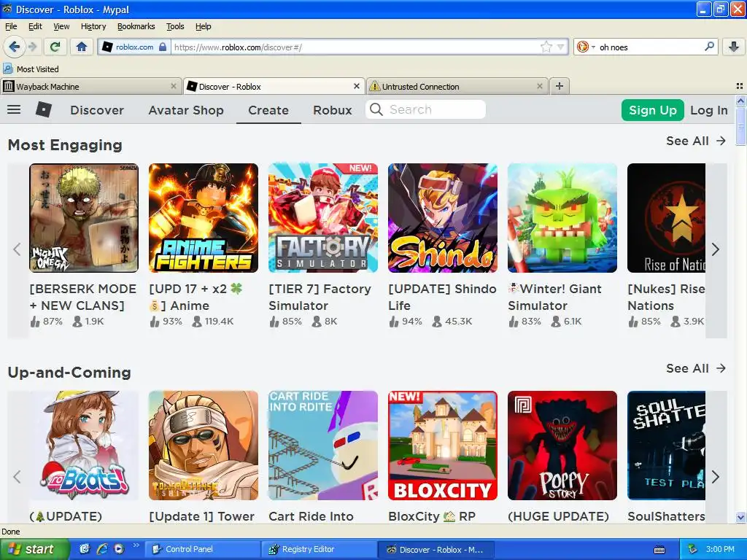Viewport: 747px width, 560px height.
Task: Open the tab groups grid icon
Action: (x=740, y=86)
